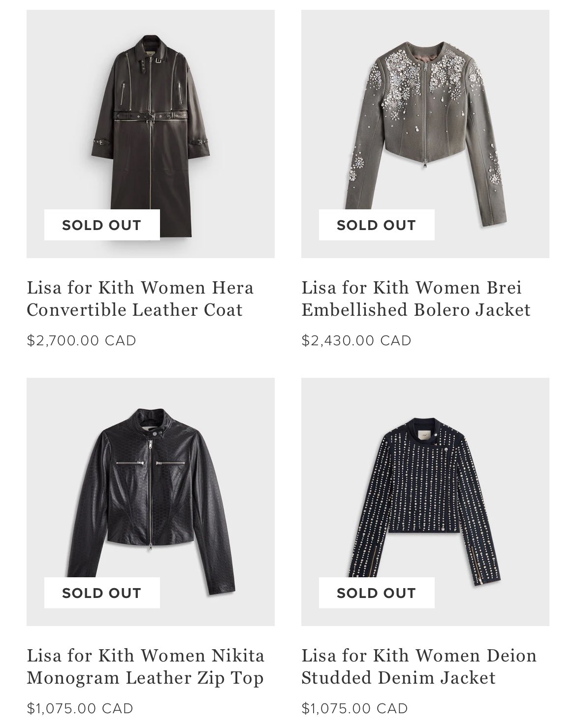Click the $2,700.00 CAD price
This screenshot has height=728, width=576.
click(81, 340)
